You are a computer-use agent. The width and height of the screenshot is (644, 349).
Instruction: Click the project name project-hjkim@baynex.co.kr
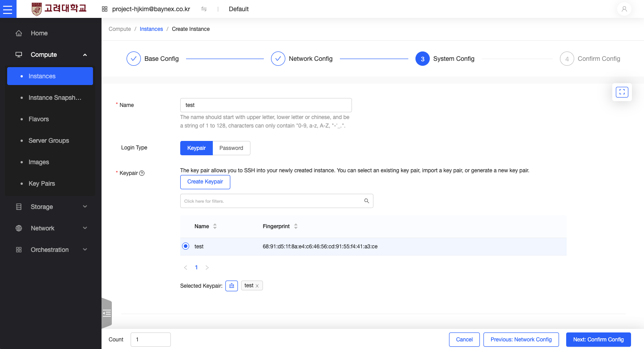click(151, 9)
